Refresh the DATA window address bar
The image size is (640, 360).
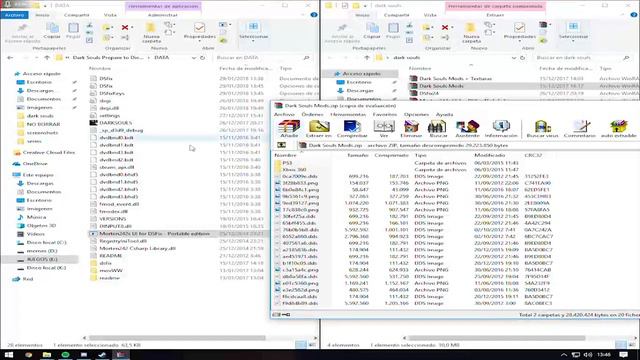pos(202,58)
